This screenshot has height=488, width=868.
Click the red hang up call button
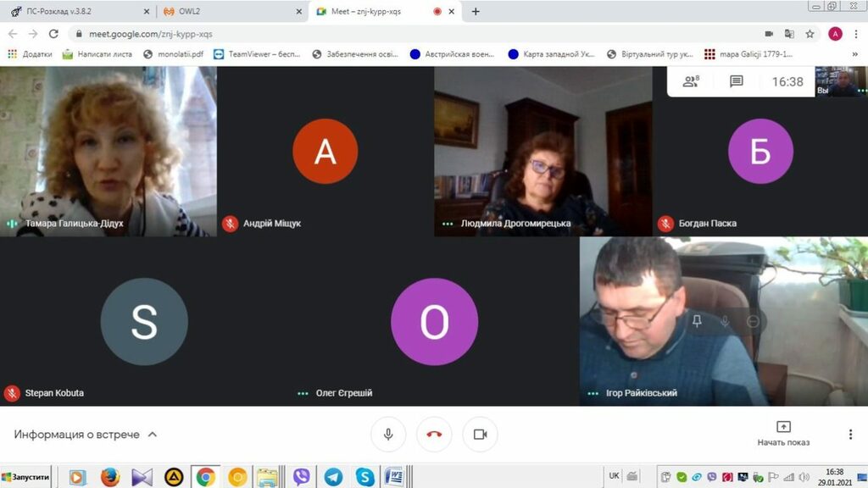[x=434, y=434]
